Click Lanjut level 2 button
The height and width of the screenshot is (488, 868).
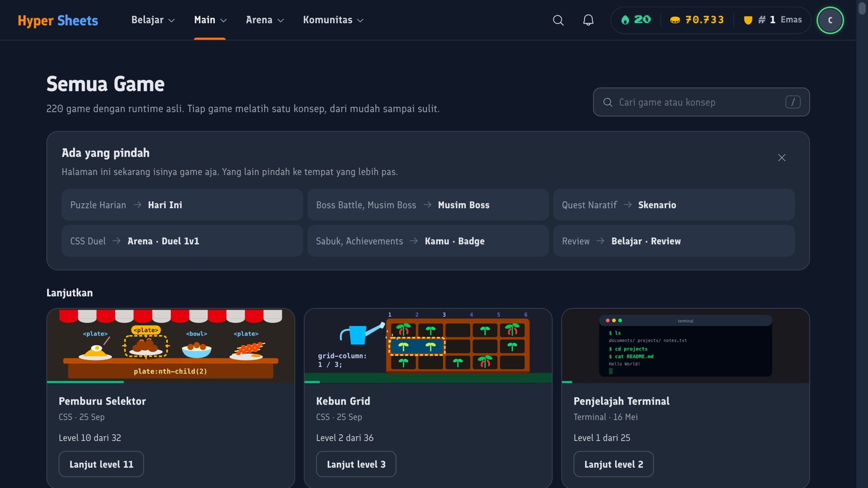614,464
